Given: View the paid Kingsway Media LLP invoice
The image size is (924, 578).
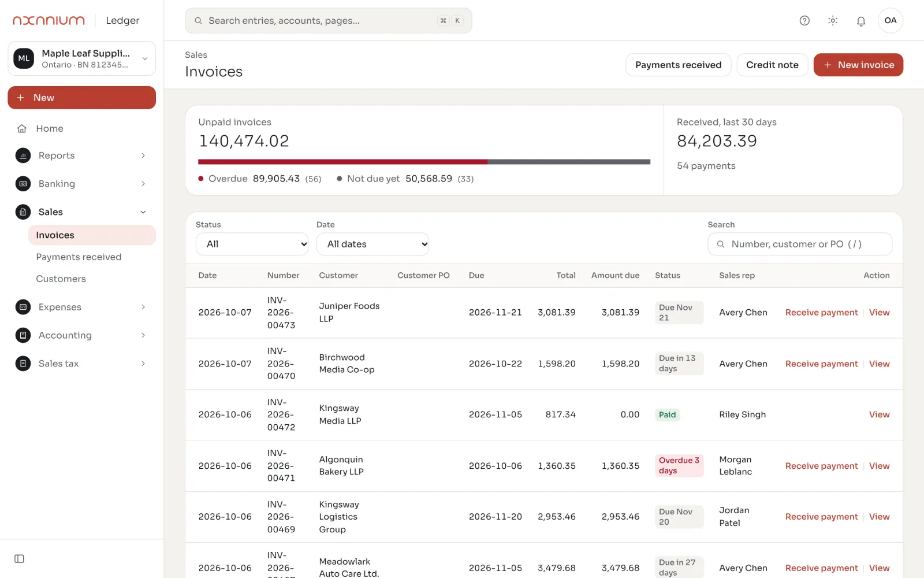Looking at the screenshot, I should coord(879,415).
